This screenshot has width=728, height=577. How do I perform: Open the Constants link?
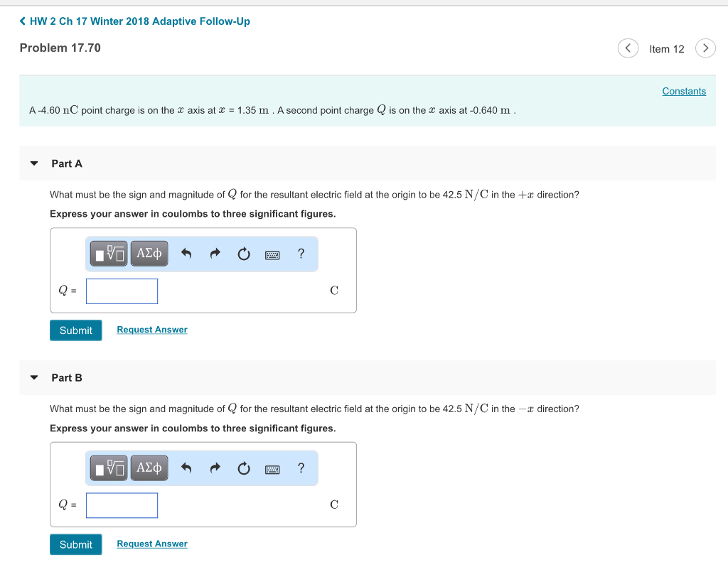point(684,91)
